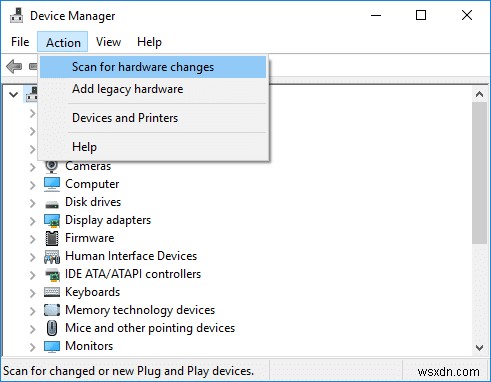Click the Display adapters icon
Viewport: 491px width, 382px height.
click(x=52, y=220)
